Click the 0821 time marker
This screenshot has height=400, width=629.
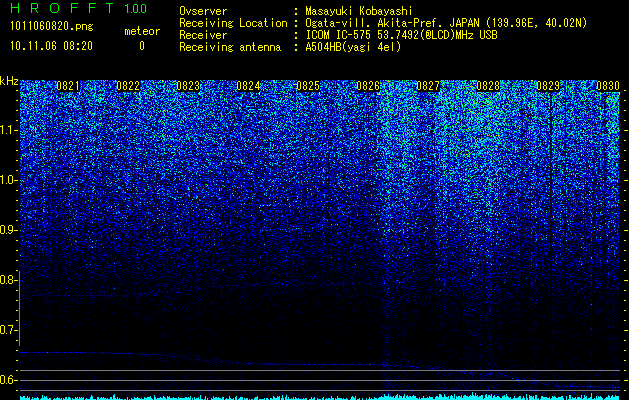tap(68, 86)
